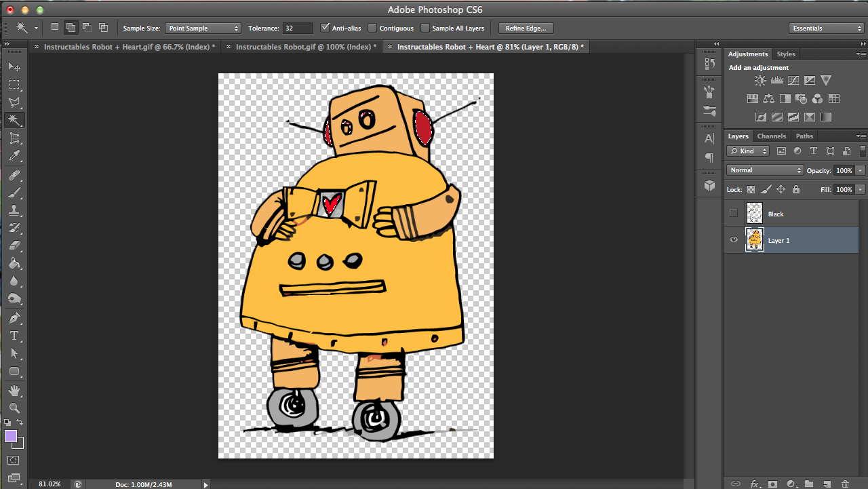868x489 pixels.
Task: Switch to the Channels tab
Action: pyautogui.click(x=772, y=136)
